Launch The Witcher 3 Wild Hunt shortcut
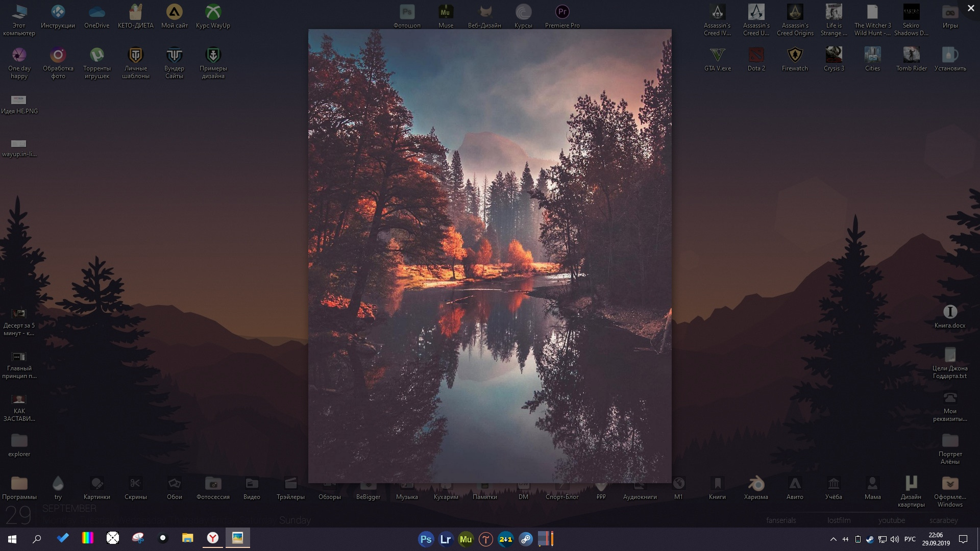This screenshot has width=980, height=551. [872, 19]
